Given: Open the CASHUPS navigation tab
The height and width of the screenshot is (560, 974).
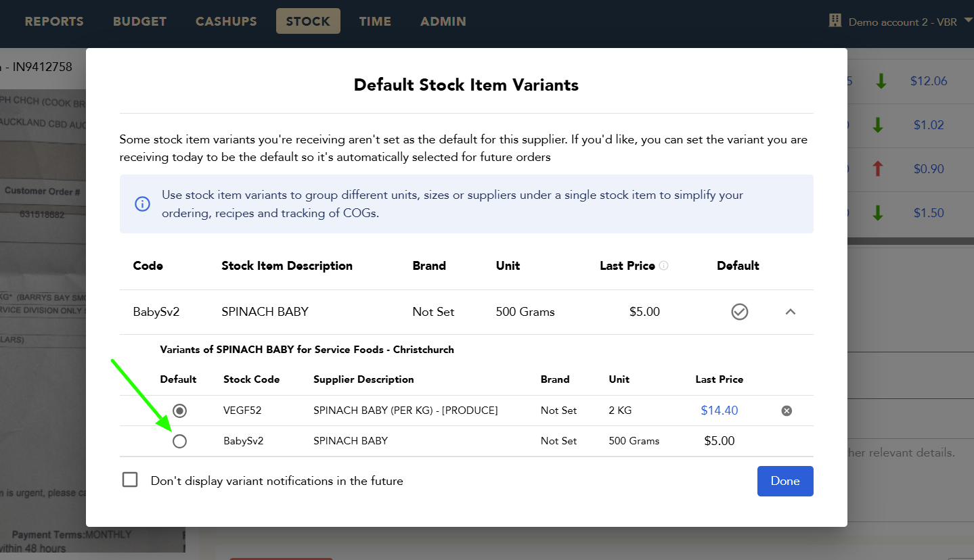Looking at the screenshot, I should [226, 21].
